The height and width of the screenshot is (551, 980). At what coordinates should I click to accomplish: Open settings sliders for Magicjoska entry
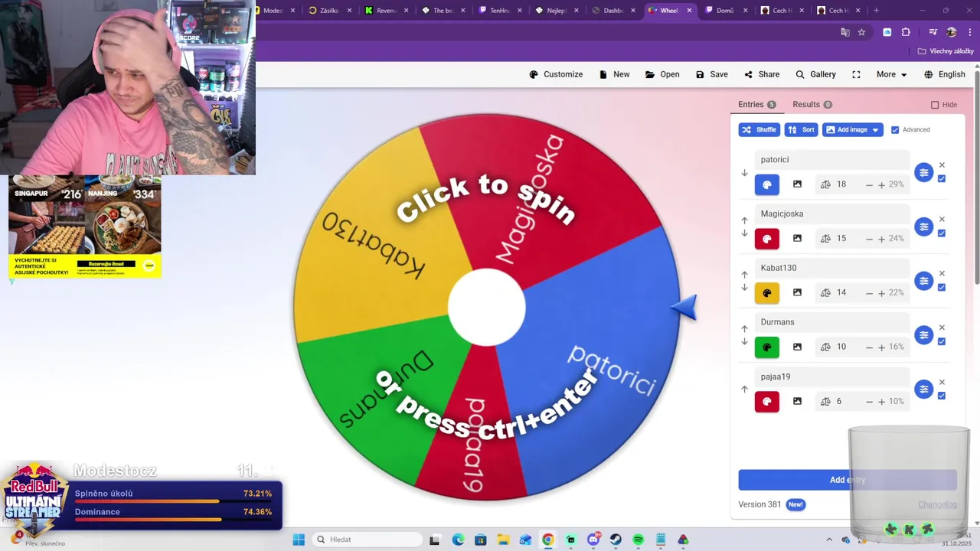924,227
